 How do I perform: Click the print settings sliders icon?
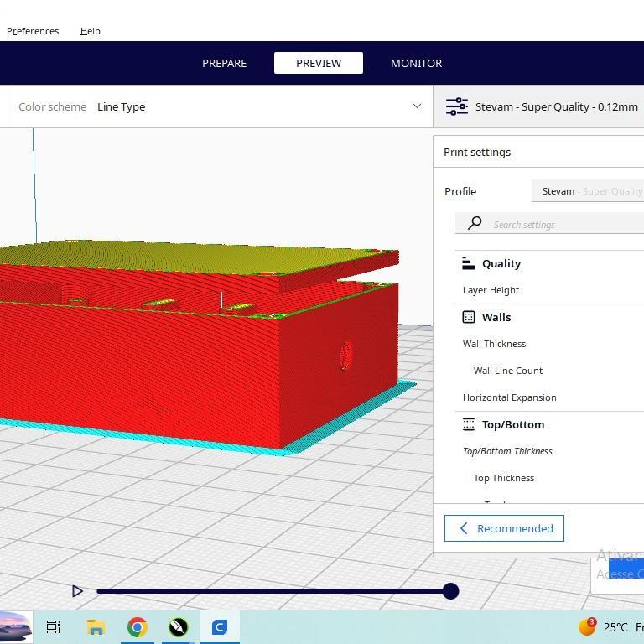click(x=456, y=106)
